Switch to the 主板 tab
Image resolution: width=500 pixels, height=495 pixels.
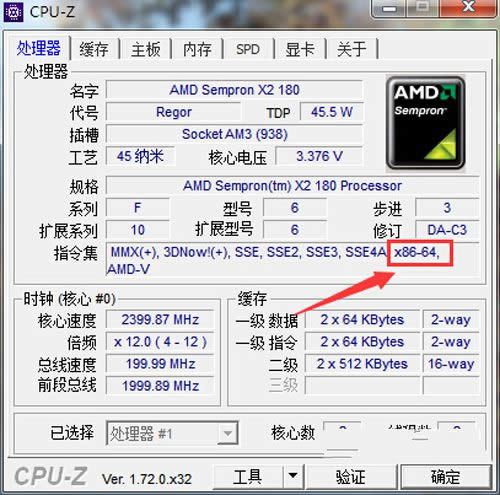pos(146,49)
